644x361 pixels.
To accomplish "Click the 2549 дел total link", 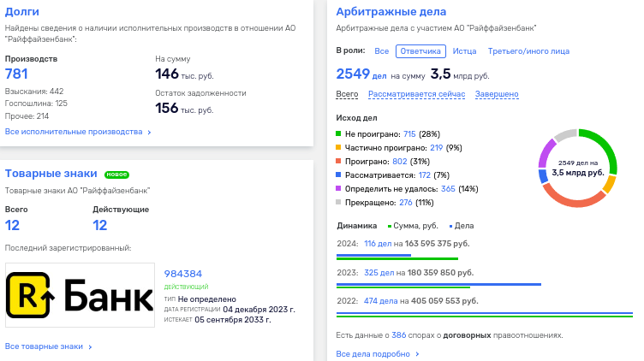I will [361, 74].
